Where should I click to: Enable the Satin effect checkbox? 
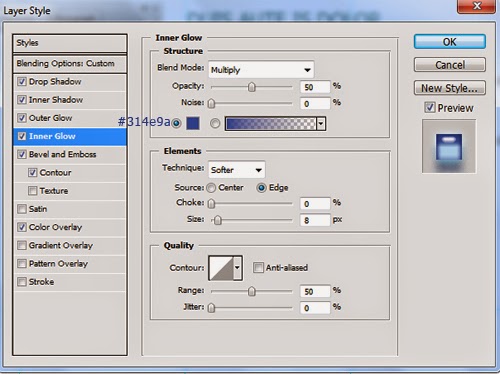(22, 209)
